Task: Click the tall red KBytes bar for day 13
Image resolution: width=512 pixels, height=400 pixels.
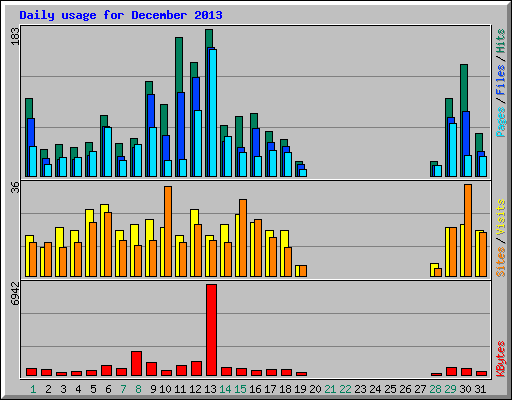Action: tap(211, 330)
